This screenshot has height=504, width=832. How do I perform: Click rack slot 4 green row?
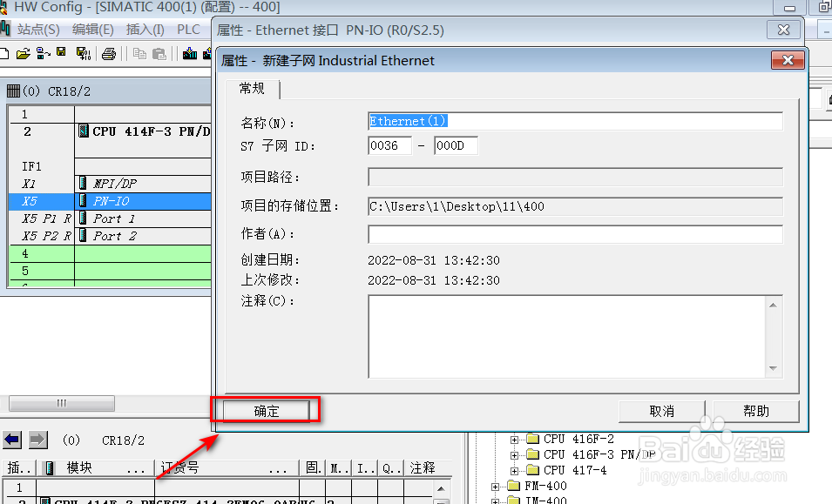[x=111, y=253]
